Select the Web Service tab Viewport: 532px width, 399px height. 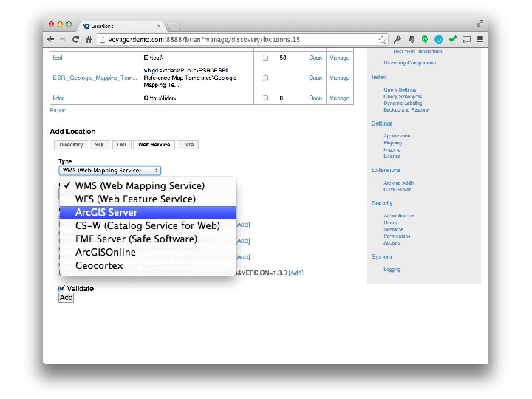(x=154, y=145)
